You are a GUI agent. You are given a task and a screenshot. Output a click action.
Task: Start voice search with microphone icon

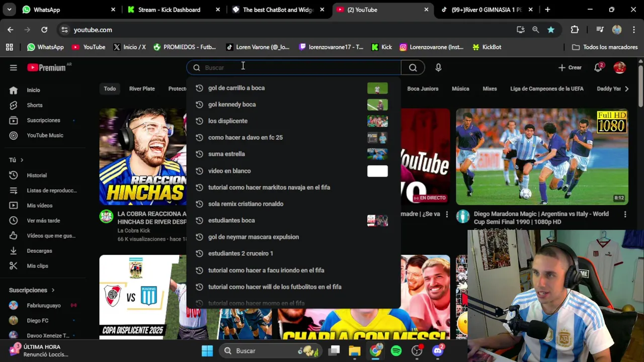[438, 67]
